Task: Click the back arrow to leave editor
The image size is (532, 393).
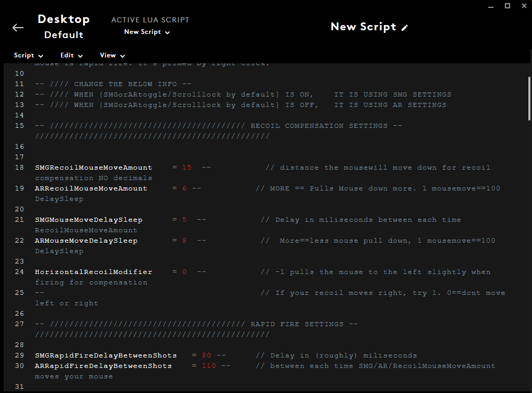Action: click(x=18, y=28)
